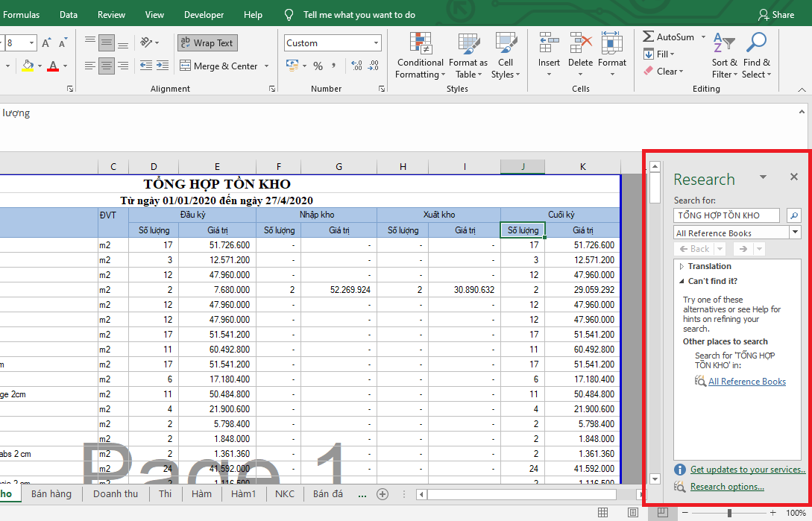
Task: Open the All Reference Books dropdown
Action: (795, 233)
